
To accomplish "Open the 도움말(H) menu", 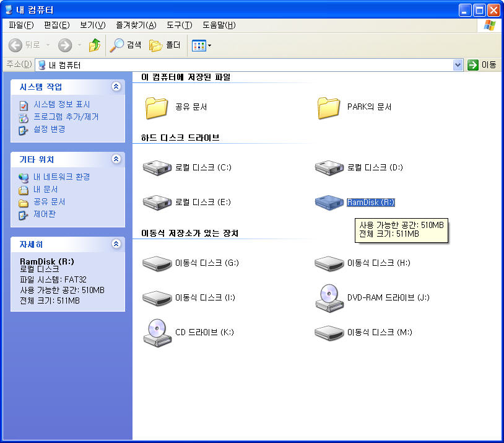I will pyautogui.click(x=219, y=25).
